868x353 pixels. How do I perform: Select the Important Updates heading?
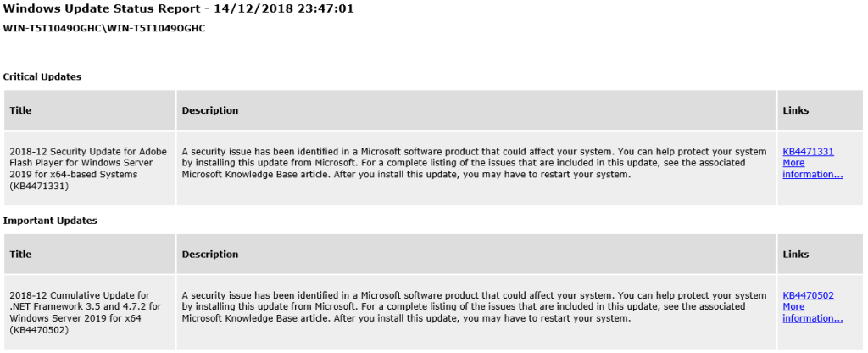point(50,221)
